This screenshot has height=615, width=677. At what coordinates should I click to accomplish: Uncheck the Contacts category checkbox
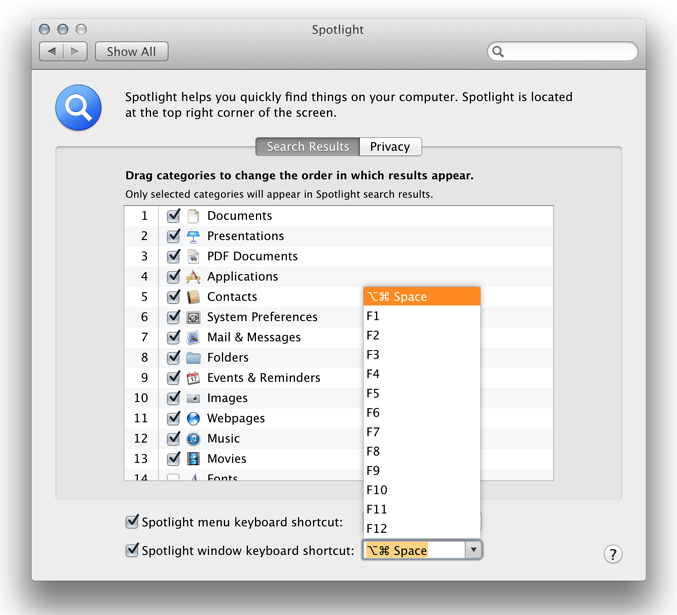pyautogui.click(x=174, y=296)
